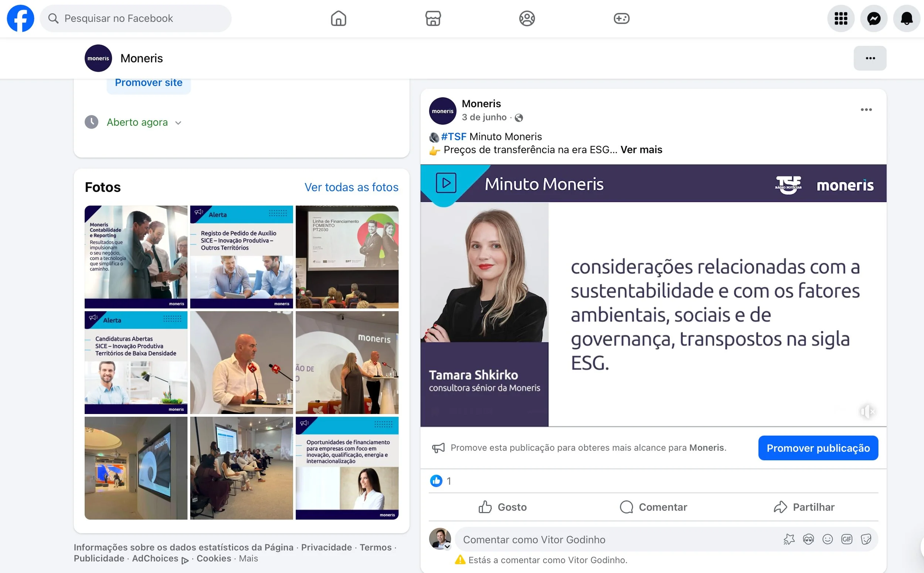This screenshot has height=573, width=924.
Task: Click the Facebook logo
Action: [x=20, y=18]
